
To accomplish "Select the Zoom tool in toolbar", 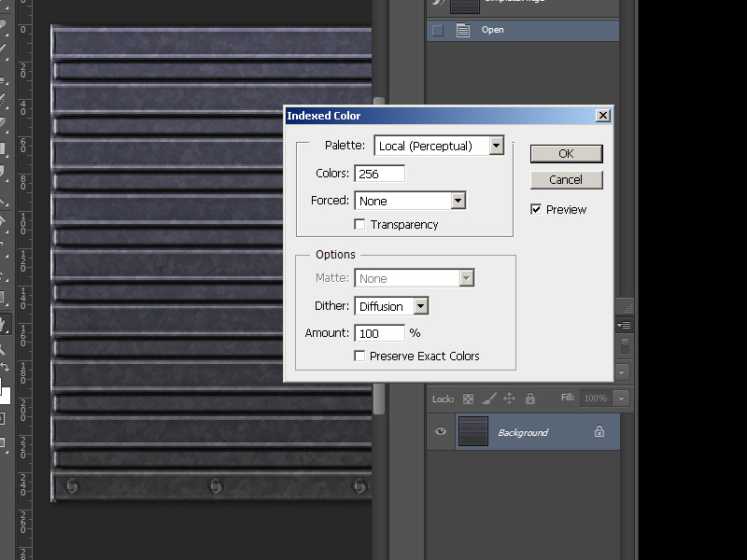I will tap(3, 349).
